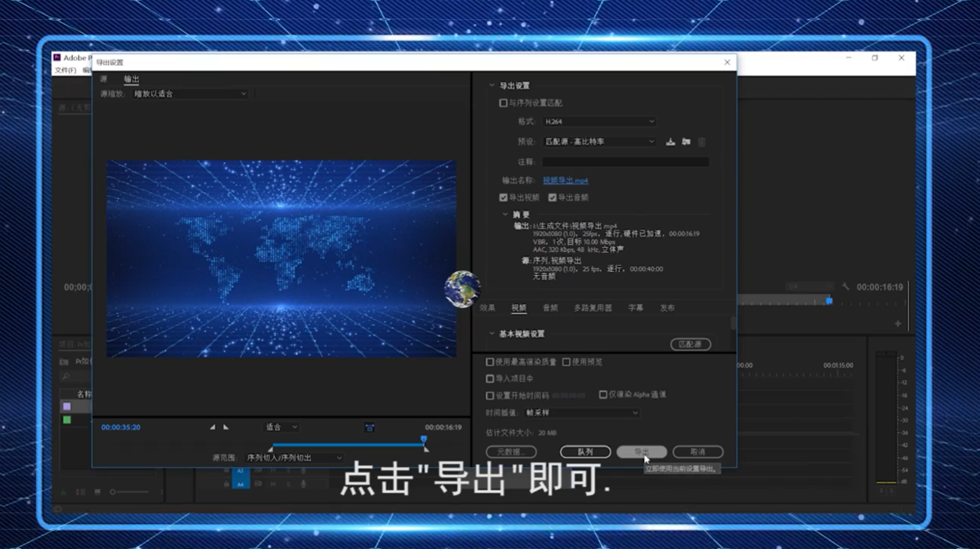
Task: Click the 导出 export button
Action: [642, 452]
